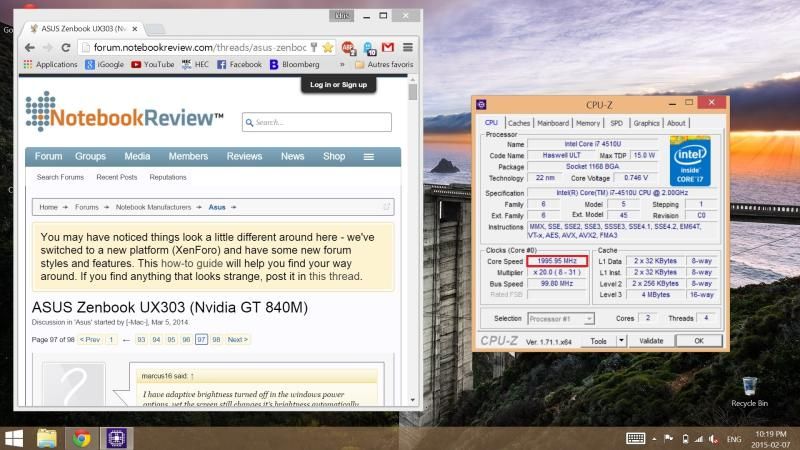Switch to CPU-Z Graphics tab
Viewport: 800px width, 450px height.
coord(646,123)
